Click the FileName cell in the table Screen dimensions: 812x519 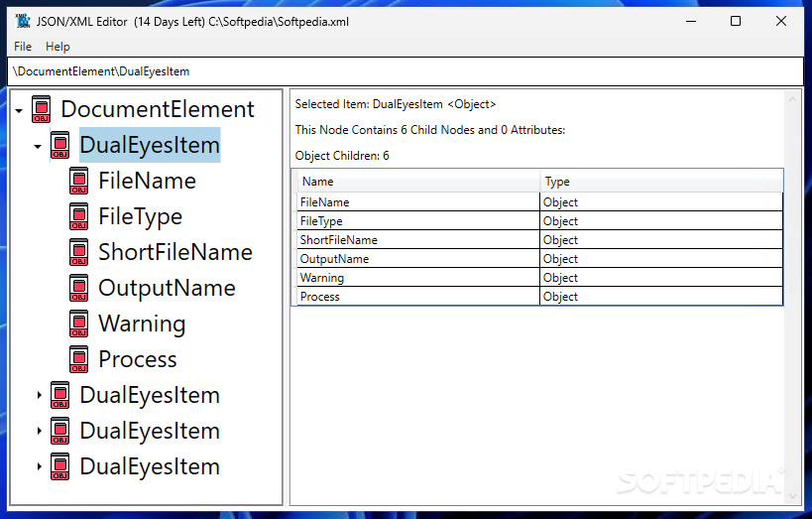coord(418,202)
